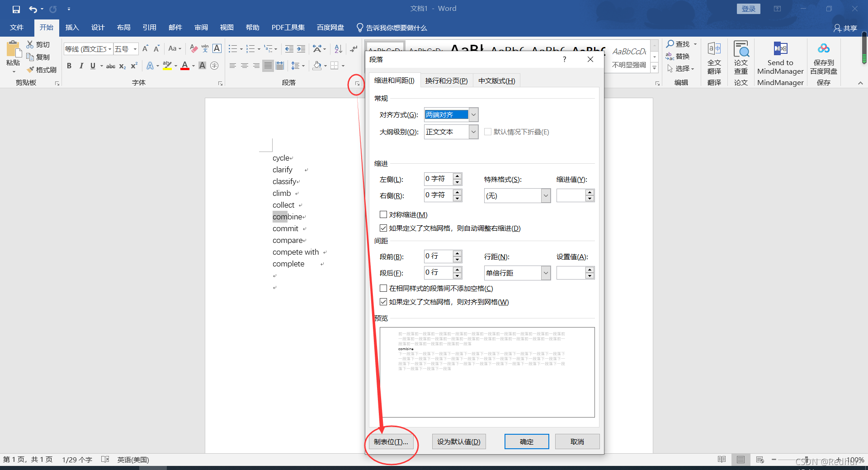The height and width of the screenshot is (470, 868).
Task: Click the Undo arrow icon
Action: [x=33, y=9]
